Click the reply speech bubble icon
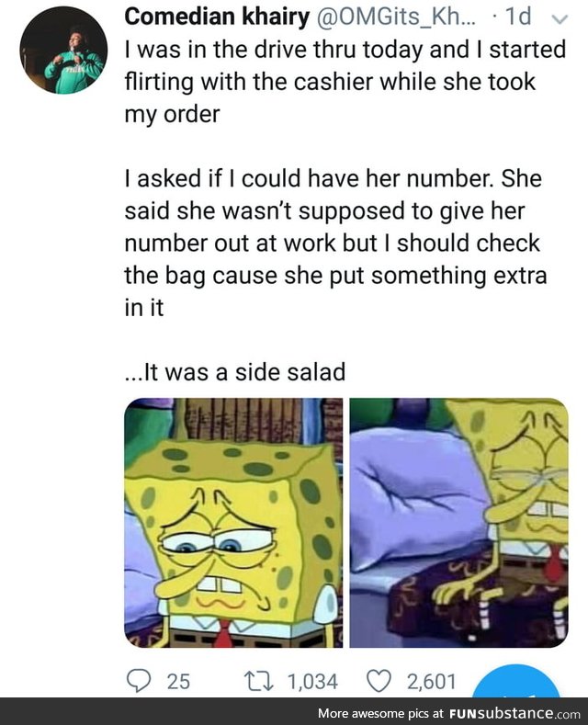 point(139,681)
